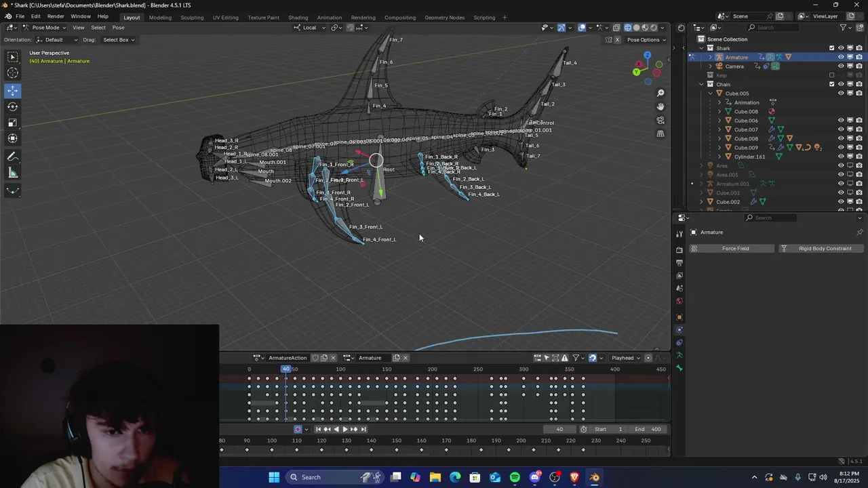
Task: Toggle X-ray display in viewport header
Action: [x=616, y=27]
